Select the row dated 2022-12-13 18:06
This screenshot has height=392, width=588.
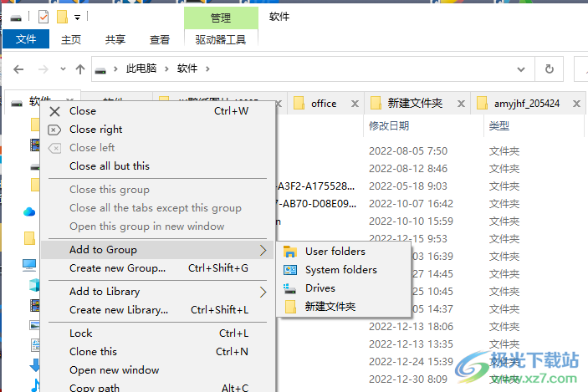pos(411,327)
